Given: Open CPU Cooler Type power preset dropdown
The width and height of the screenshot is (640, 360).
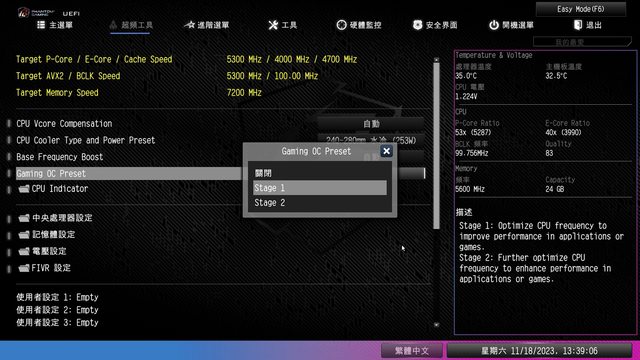Looking at the screenshot, I should 371,140.
